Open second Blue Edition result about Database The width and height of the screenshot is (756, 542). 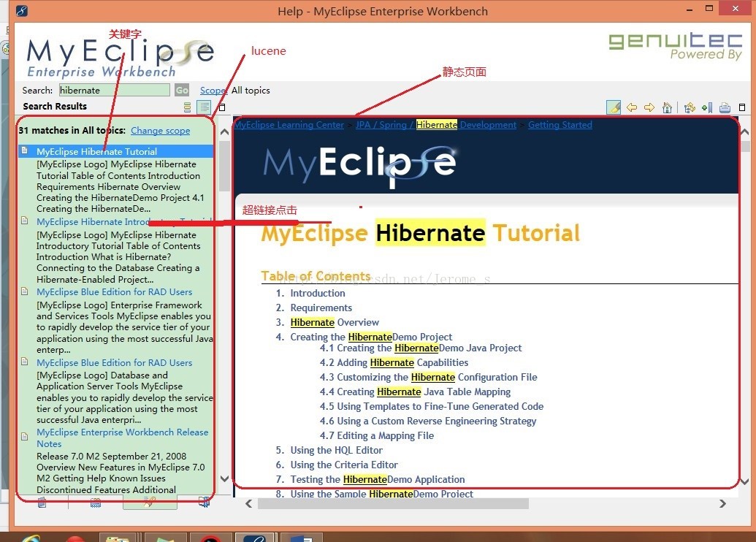coord(114,362)
